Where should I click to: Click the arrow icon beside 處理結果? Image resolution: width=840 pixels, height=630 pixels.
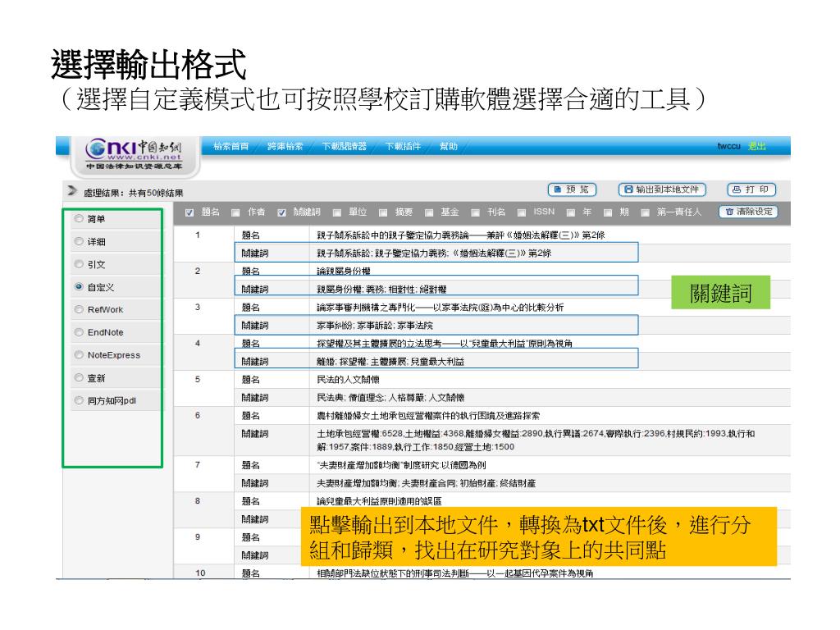pyautogui.click(x=72, y=190)
